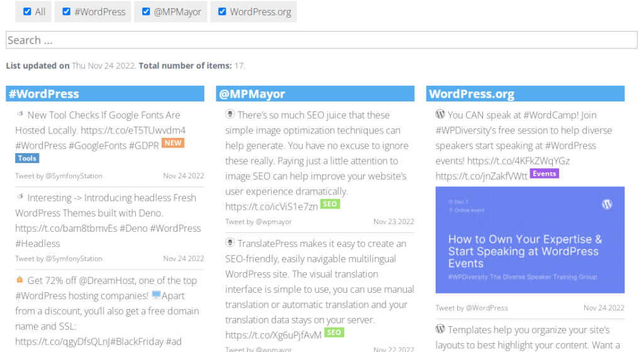Click the blue Tools tag badge

pyautogui.click(x=27, y=159)
